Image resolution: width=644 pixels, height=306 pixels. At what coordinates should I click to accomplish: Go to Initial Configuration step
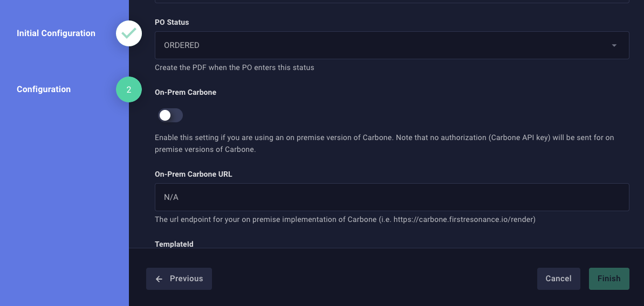click(x=56, y=33)
